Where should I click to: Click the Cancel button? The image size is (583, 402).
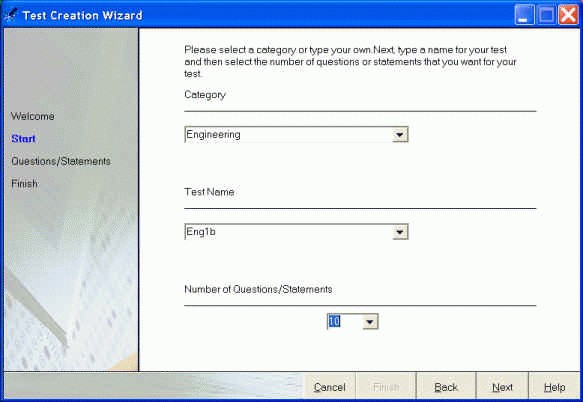pyautogui.click(x=329, y=387)
